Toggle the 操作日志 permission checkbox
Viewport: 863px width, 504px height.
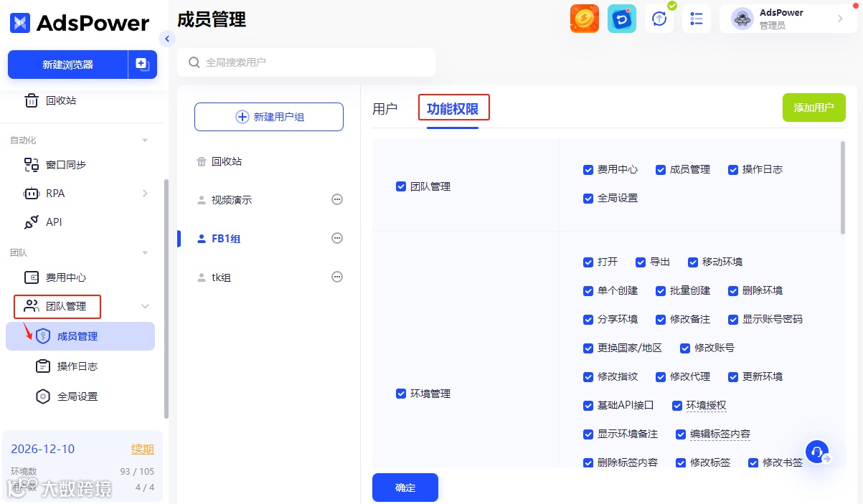tap(733, 170)
